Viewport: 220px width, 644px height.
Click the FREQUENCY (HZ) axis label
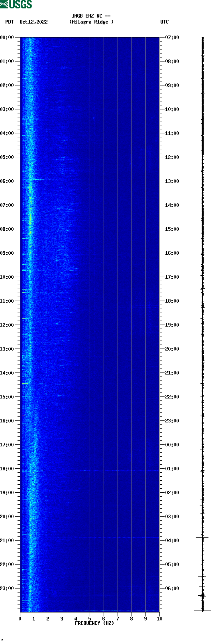(94, 623)
